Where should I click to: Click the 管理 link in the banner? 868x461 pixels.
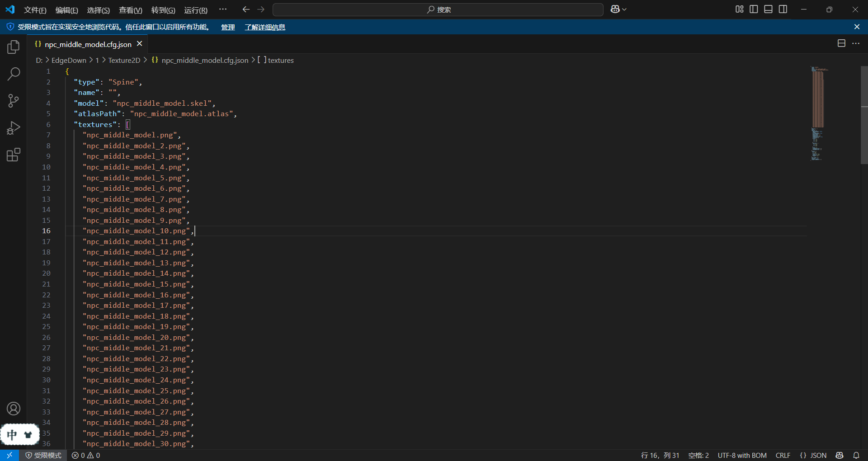[x=228, y=27]
